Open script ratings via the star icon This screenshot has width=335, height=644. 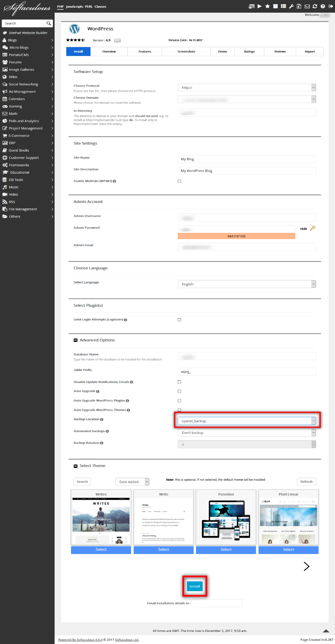267,6
